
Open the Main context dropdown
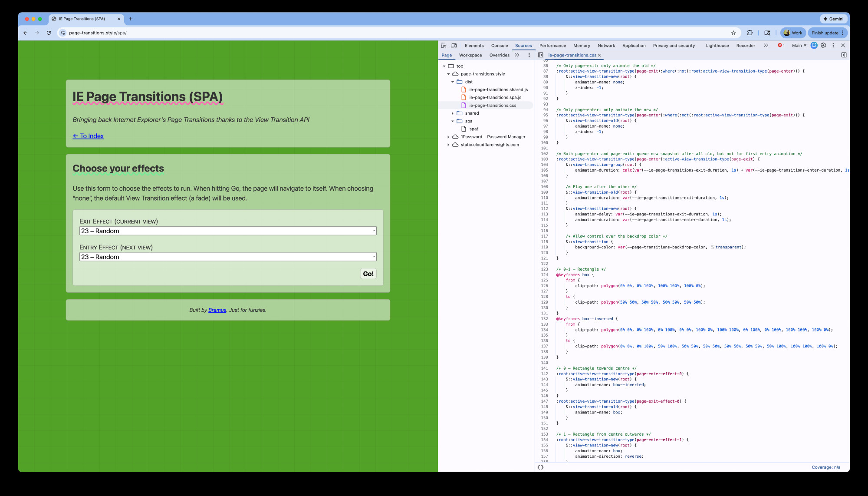click(799, 45)
